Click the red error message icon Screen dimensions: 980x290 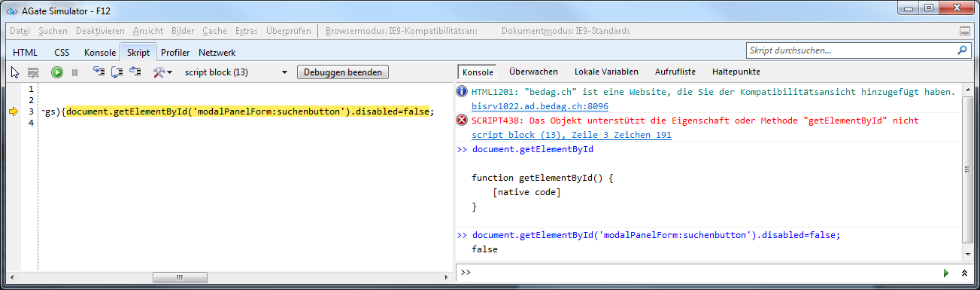point(463,121)
